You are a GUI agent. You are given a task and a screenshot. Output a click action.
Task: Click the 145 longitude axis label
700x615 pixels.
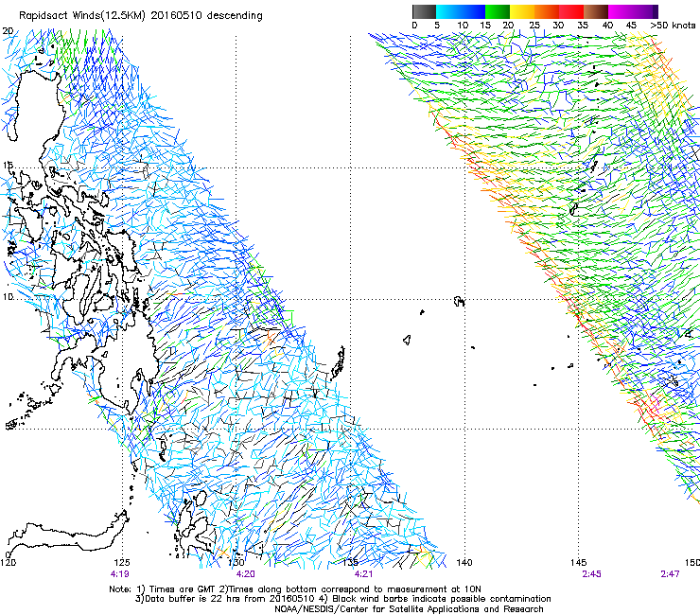(x=579, y=562)
